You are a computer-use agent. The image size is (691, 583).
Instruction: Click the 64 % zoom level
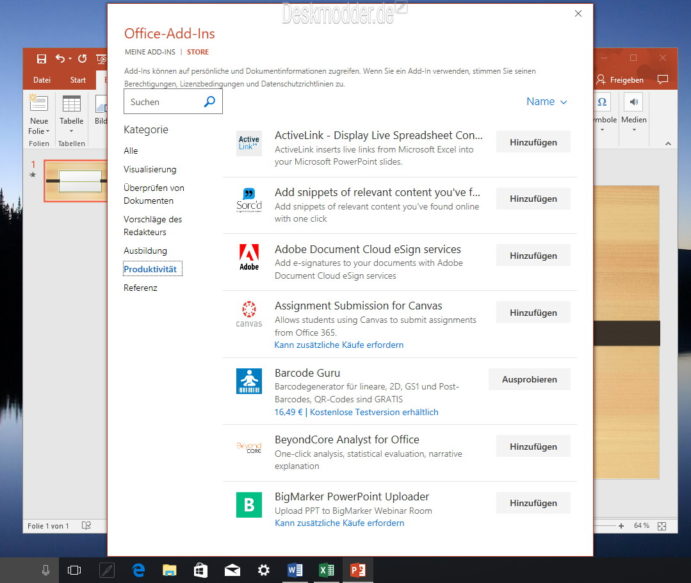pyautogui.click(x=642, y=526)
